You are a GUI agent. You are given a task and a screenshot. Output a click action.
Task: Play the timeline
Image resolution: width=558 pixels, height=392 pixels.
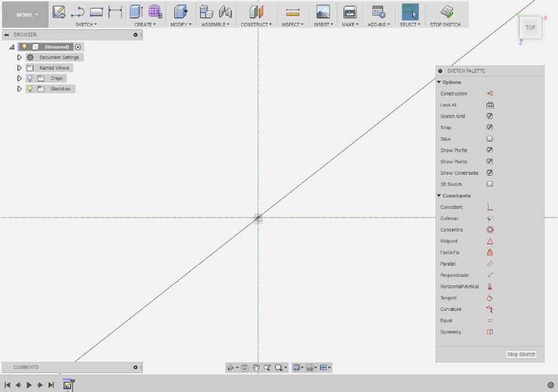coord(29,385)
